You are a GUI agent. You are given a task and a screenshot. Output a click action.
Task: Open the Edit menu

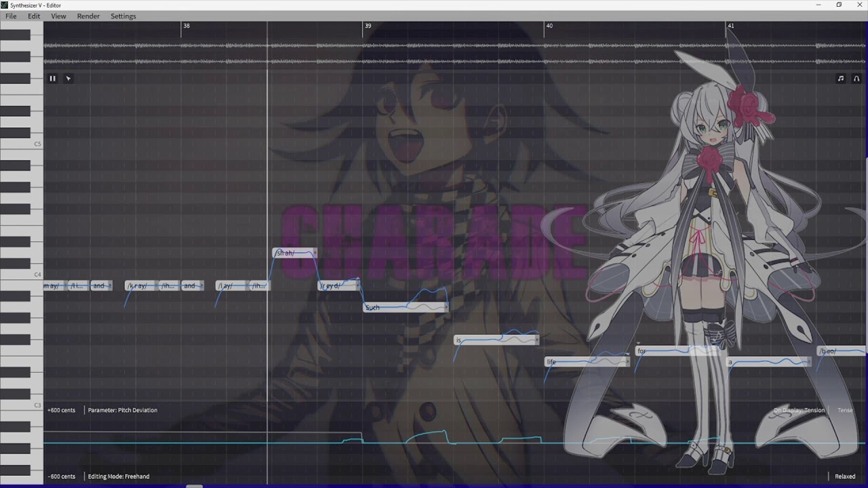click(34, 16)
